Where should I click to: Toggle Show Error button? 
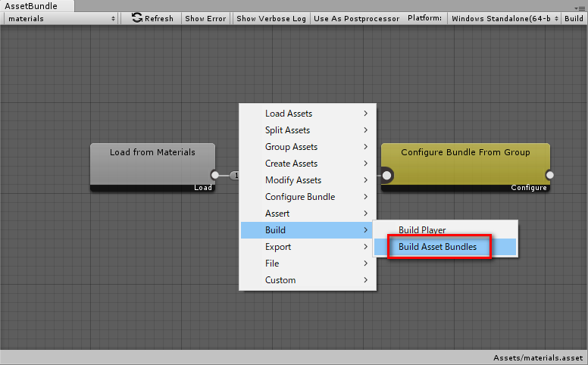[205, 18]
